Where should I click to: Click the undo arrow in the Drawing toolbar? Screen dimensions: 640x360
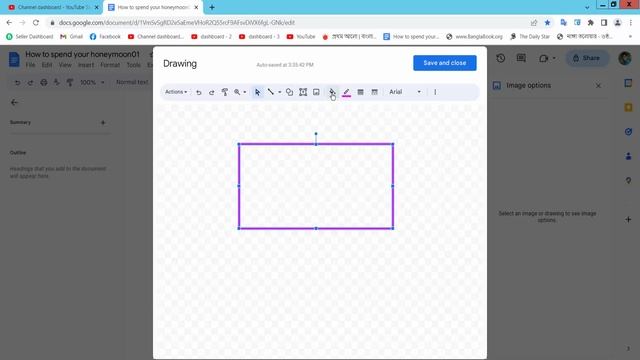click(199, 92)
